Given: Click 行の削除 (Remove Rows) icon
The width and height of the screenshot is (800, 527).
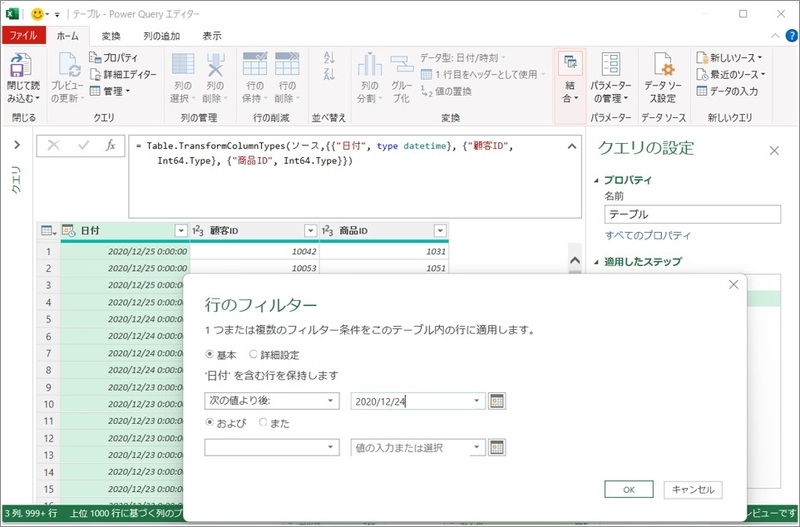Looking at the screenshot, I should coord(287,64).
